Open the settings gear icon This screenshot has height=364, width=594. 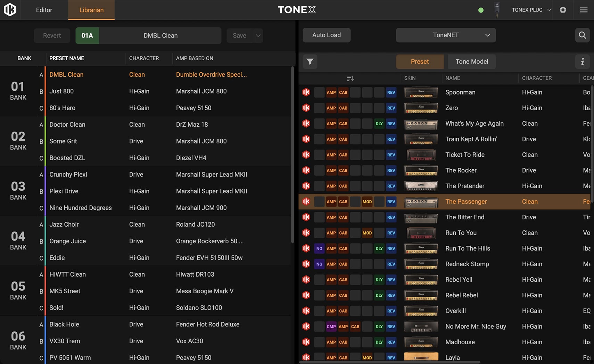coord(563,10)
